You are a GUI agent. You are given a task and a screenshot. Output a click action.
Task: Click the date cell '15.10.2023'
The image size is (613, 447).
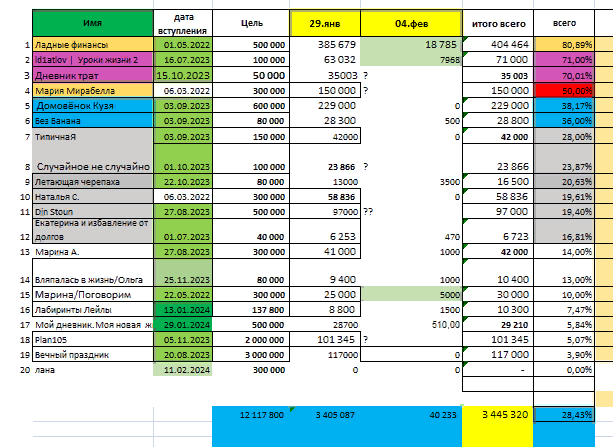coord(183,75)
